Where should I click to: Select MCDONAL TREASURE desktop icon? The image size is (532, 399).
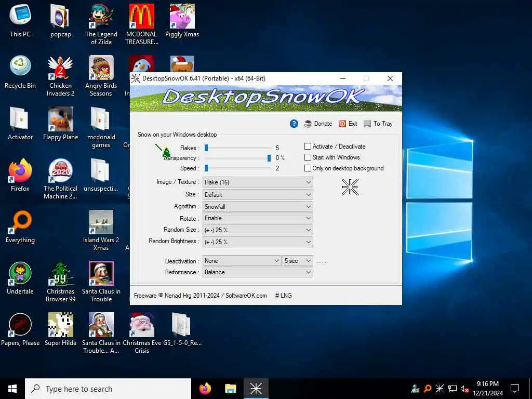(x=142, y=24)
